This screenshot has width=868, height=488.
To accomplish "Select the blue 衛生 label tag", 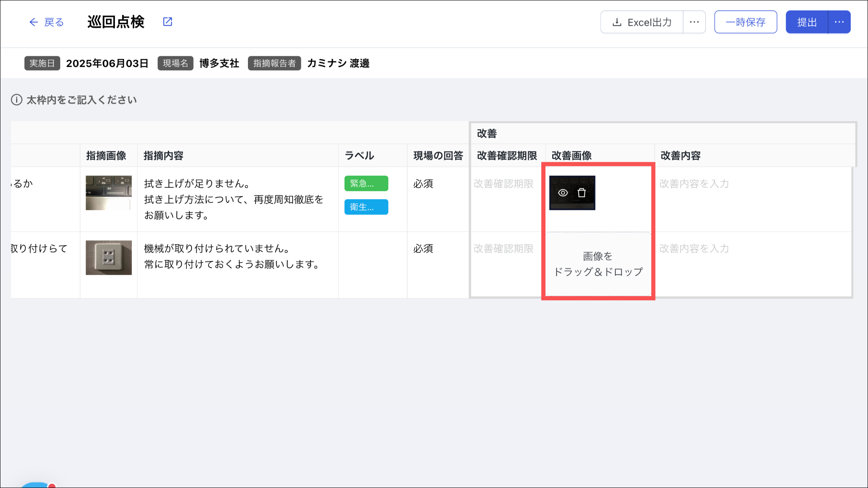I will [366, 207].
